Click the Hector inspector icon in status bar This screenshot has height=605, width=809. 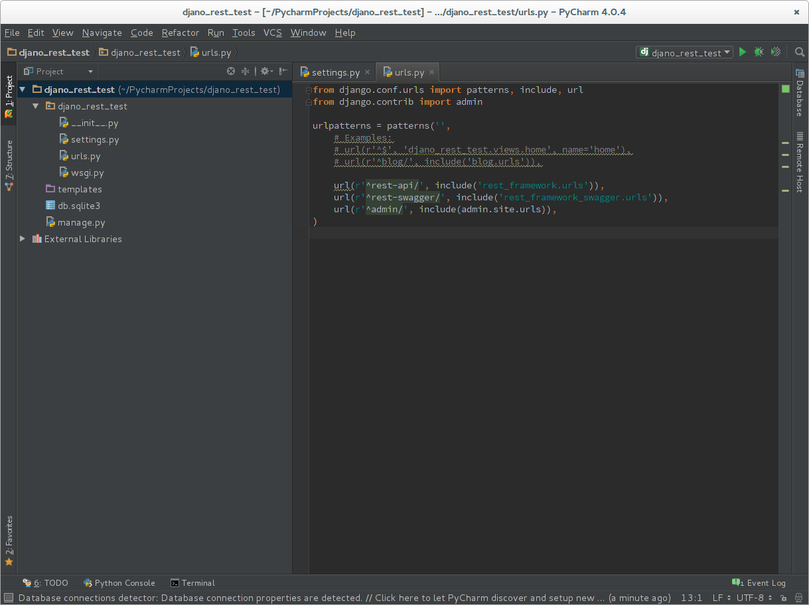798,598
